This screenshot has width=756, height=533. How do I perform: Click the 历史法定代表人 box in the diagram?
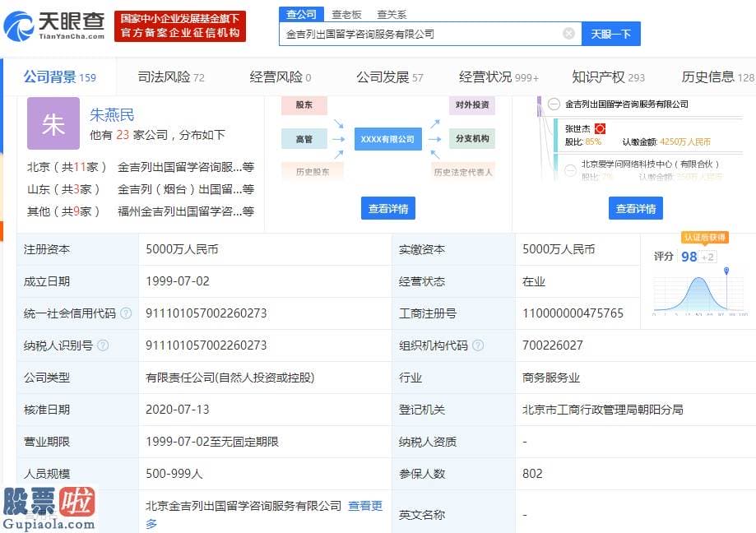tap(463, 172)
